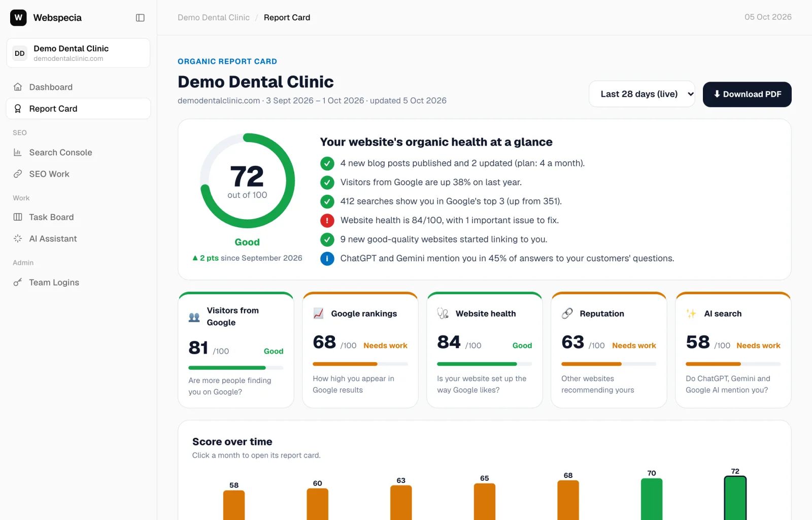Open Search Console from the sidebar
This screenshot has width=812, height=520.
click(78, 152)
